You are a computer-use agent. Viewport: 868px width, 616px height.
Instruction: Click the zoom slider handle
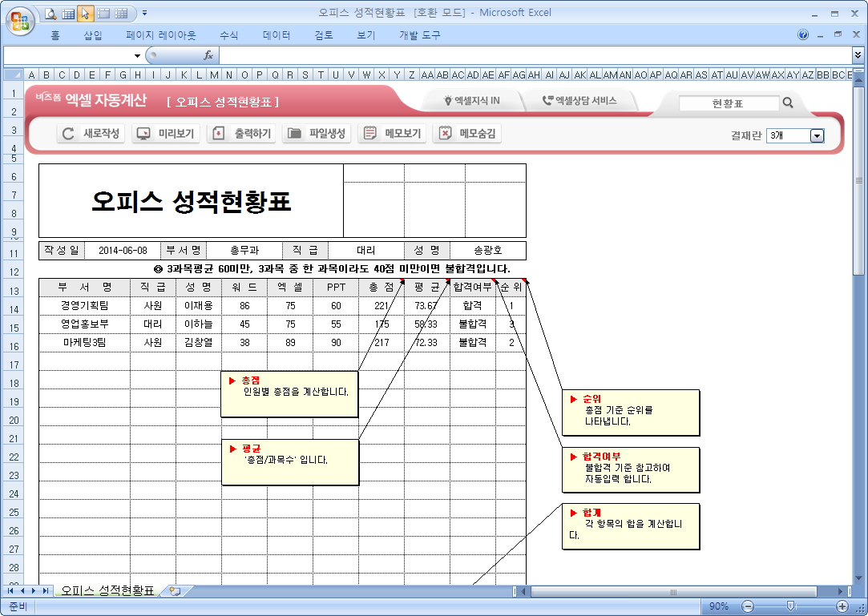[790, 606]
